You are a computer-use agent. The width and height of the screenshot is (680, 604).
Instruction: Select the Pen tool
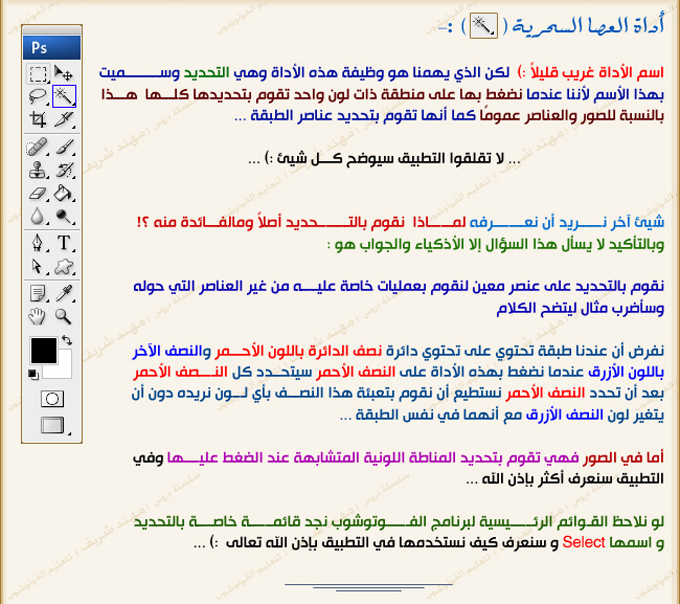click(x=38, y=243)
